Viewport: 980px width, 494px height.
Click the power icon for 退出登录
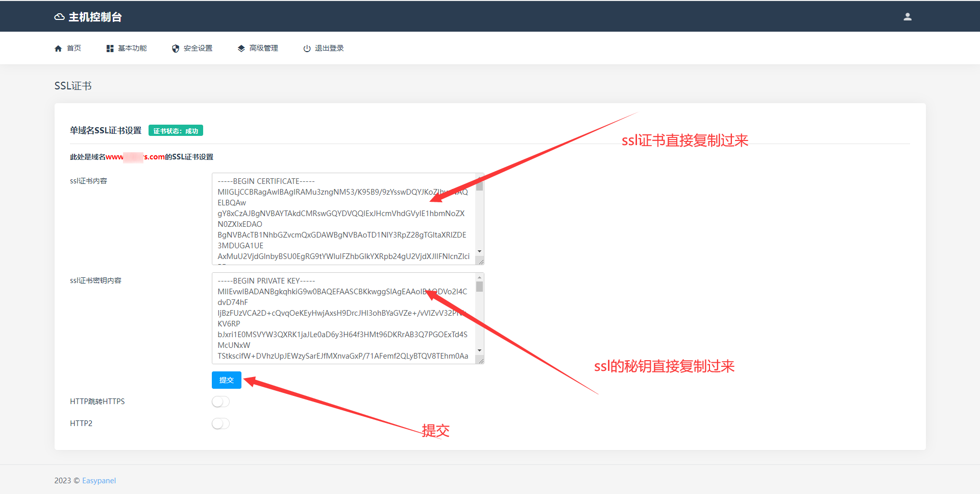pyautogui.click(x=307, y=49)
